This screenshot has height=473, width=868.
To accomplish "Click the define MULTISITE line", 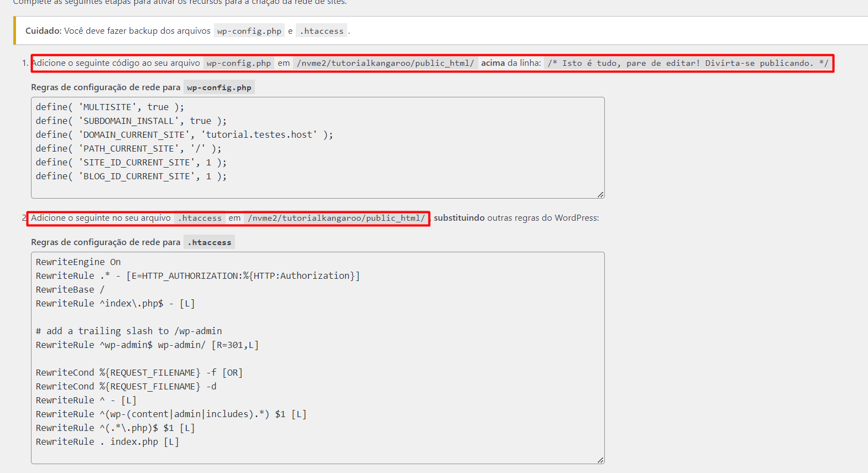I will (109, 107).
